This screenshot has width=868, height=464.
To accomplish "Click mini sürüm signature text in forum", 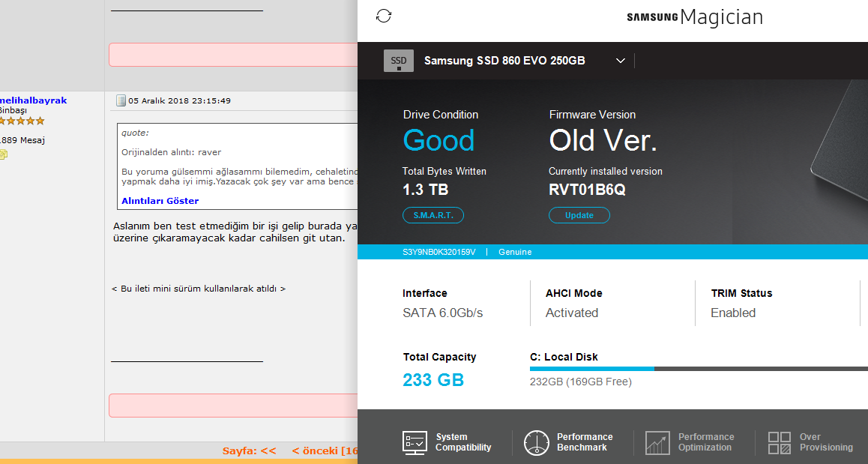I will pyautogui.click(x=199, y=289).
